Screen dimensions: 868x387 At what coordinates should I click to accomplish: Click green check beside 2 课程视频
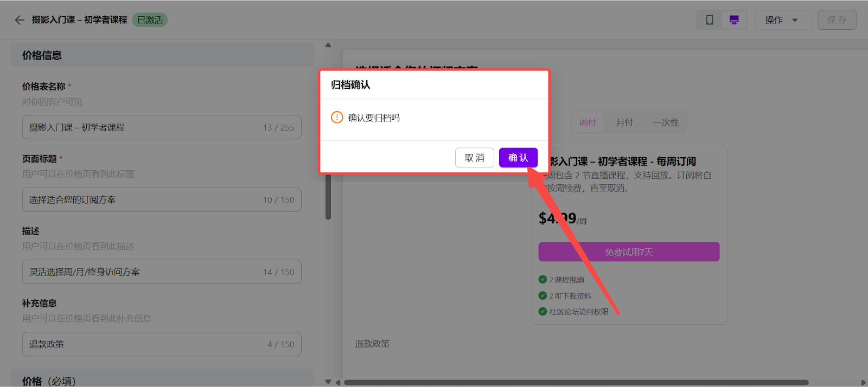click(x=542, y=280)
